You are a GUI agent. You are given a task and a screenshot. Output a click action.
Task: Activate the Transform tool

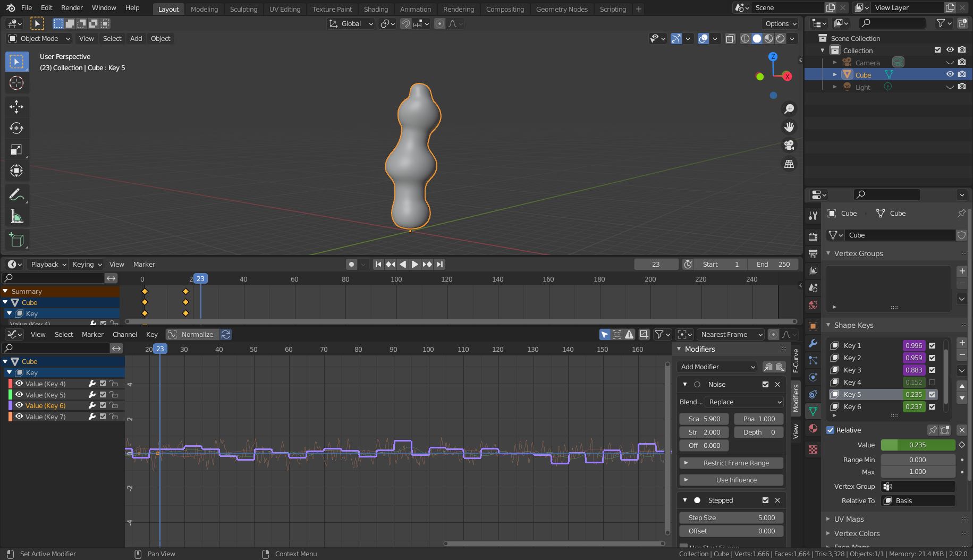pyautogui.click(x=16, y=171)
